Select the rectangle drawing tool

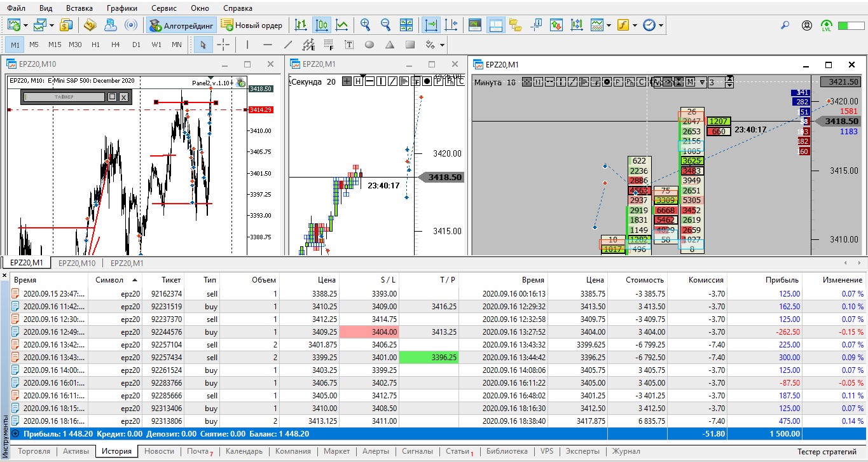pos(410,45)
